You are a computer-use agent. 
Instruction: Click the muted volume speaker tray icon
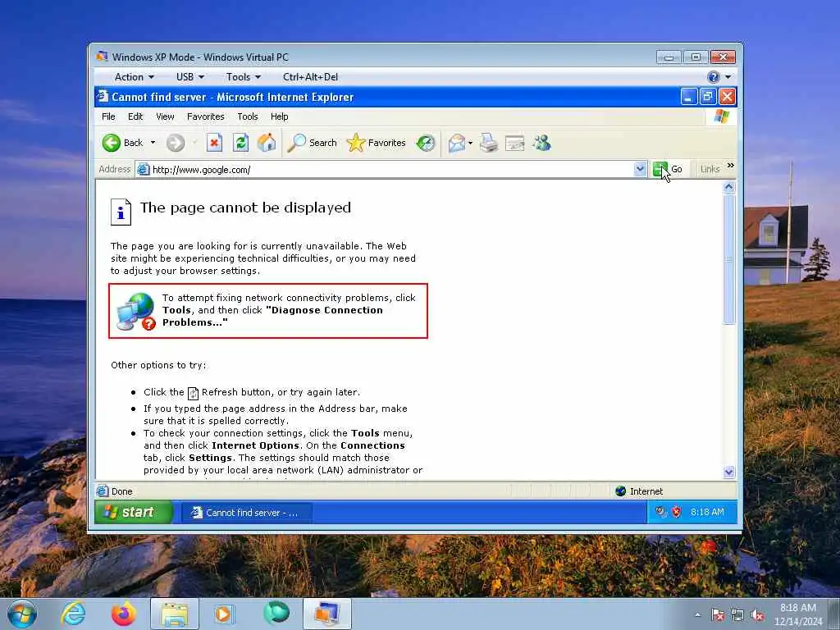[757, 615]
